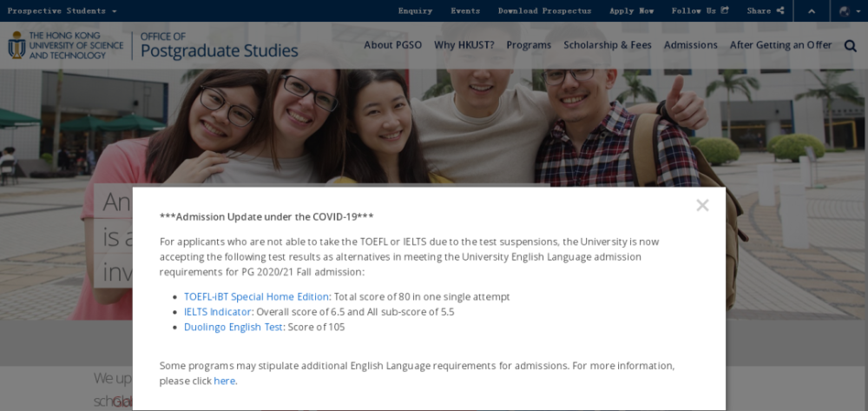The image size is (868, 411).
Task: Open the After Getting an Offer menu
Action: click(780, 45)
